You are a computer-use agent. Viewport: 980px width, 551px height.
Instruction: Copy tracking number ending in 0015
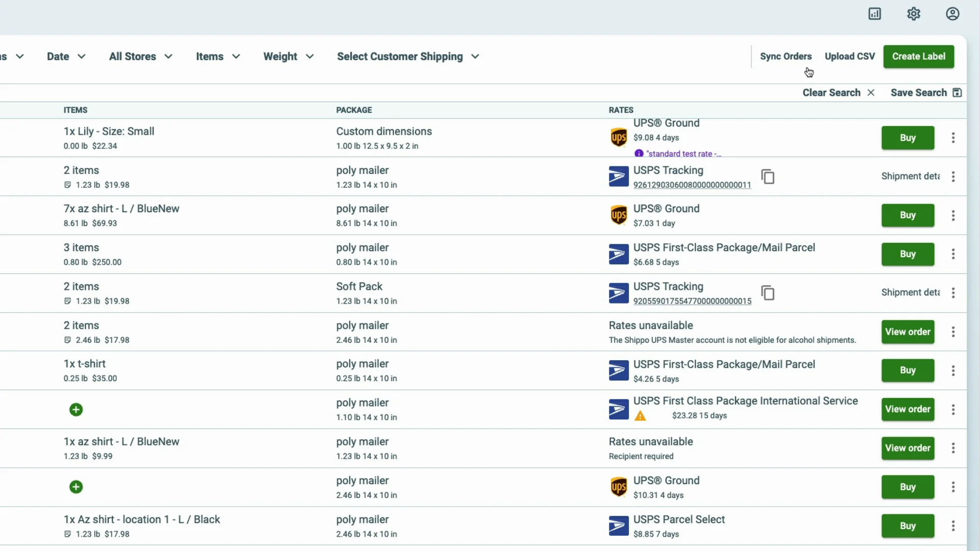click(x=768, y=293)
